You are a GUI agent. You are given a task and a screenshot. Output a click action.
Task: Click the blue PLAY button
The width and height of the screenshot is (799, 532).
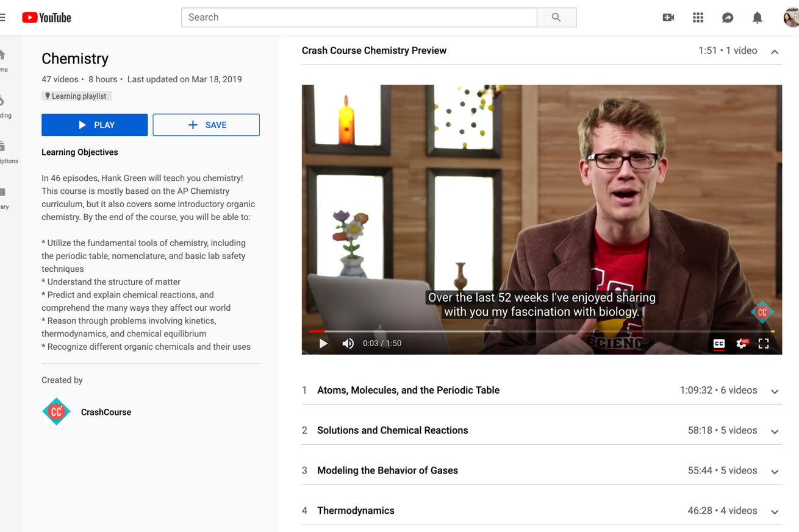(x=95, y=125)
